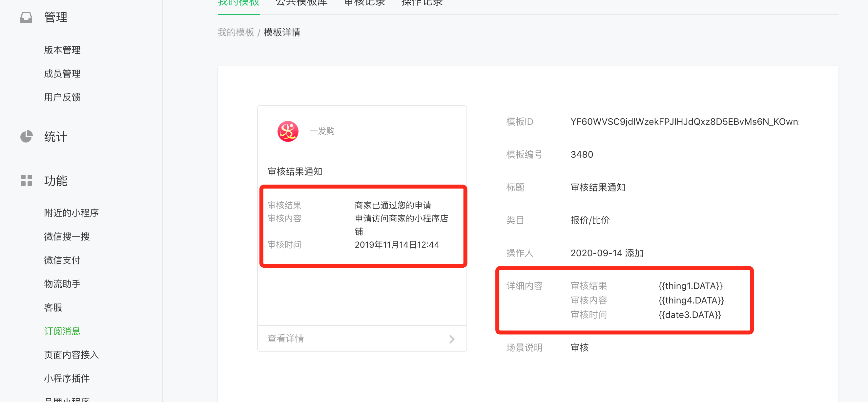Image resolution: width=868 pixels, height=402 pixels.
Task: Select 我的模板 tab
Action: tap(238, 3)
